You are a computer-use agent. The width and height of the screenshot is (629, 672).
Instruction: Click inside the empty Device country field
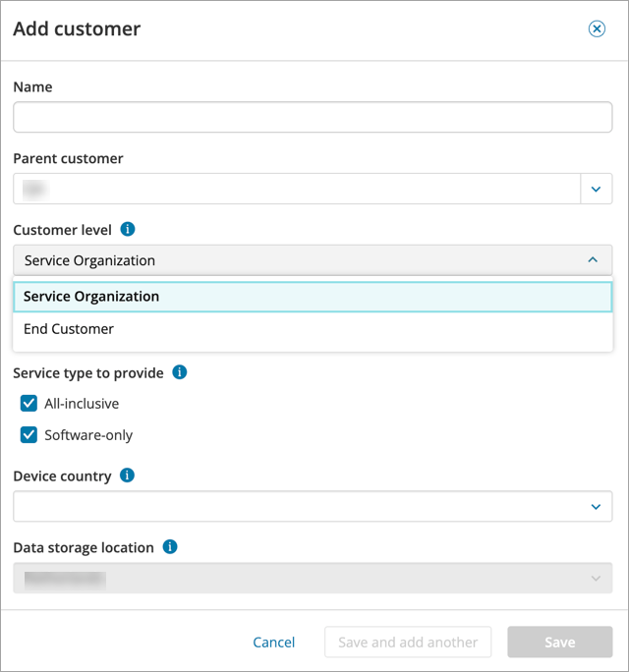(295, 507)
